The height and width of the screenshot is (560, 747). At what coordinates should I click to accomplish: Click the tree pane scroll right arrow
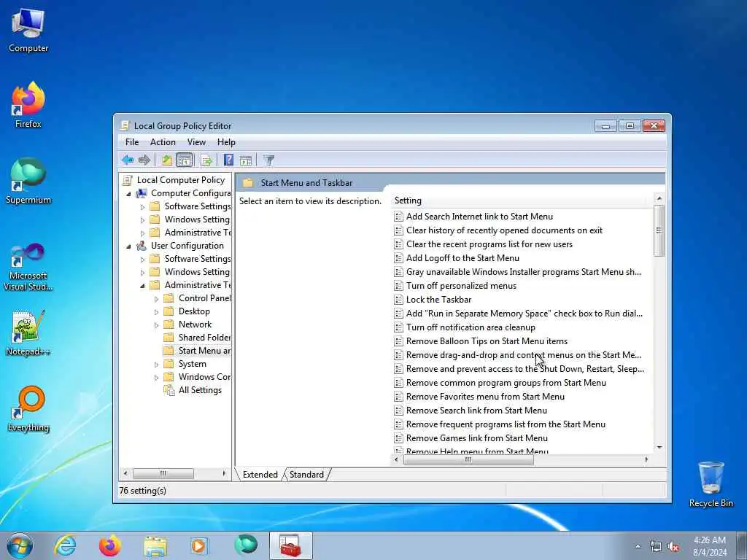[x=224, y=473]
